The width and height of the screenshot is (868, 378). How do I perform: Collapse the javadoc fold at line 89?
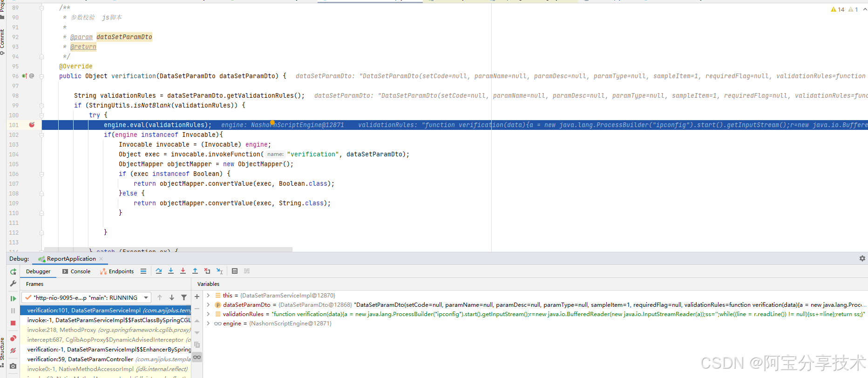[41, 8]
